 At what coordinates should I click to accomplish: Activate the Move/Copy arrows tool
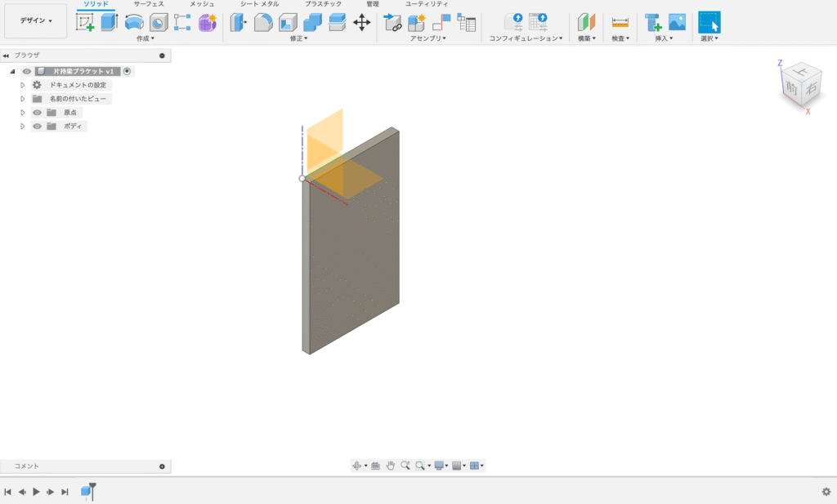click(x=361, y=22)
